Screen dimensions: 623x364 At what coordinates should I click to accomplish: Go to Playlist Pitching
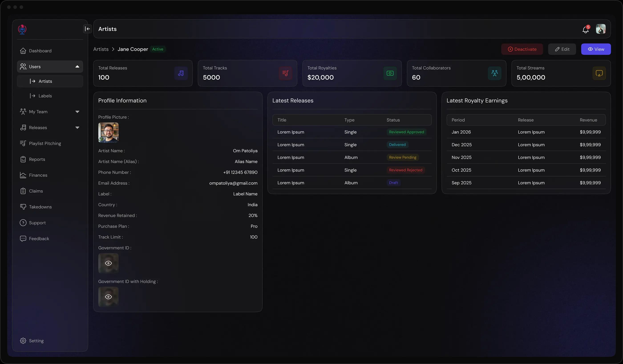50,144
